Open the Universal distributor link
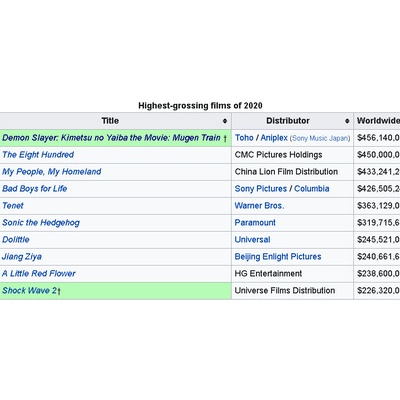Viewport: 400px width, 400px height. click(x=252, y=240)
